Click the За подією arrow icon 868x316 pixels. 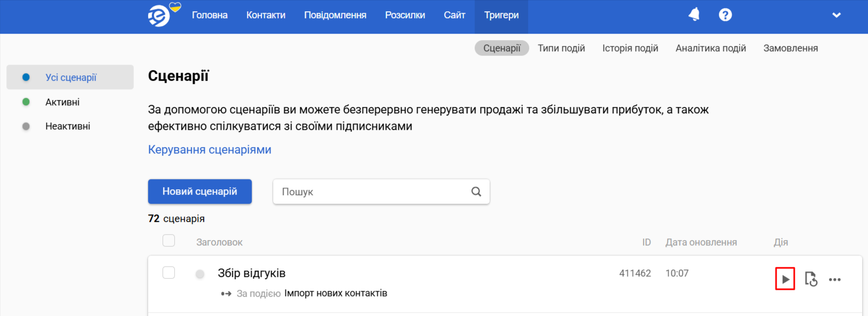tap(226, 294)
